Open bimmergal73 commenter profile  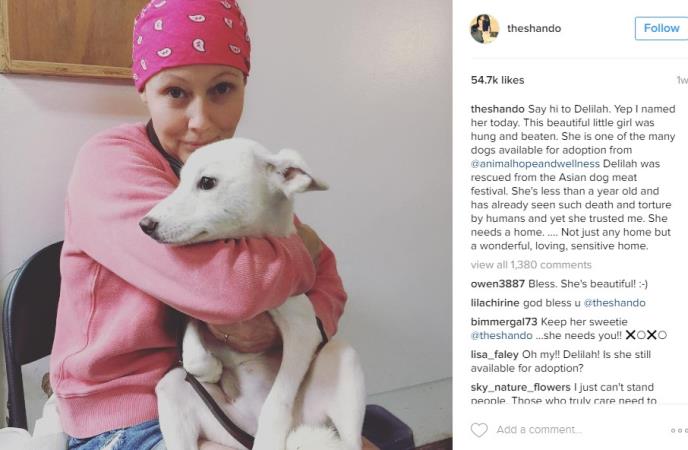point(504,322)
